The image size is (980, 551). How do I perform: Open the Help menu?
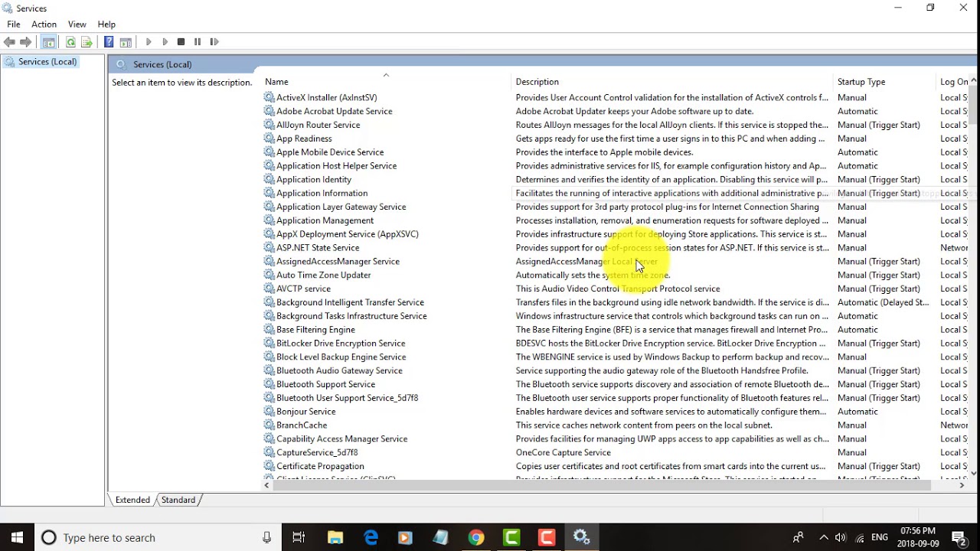coord(106,24)
